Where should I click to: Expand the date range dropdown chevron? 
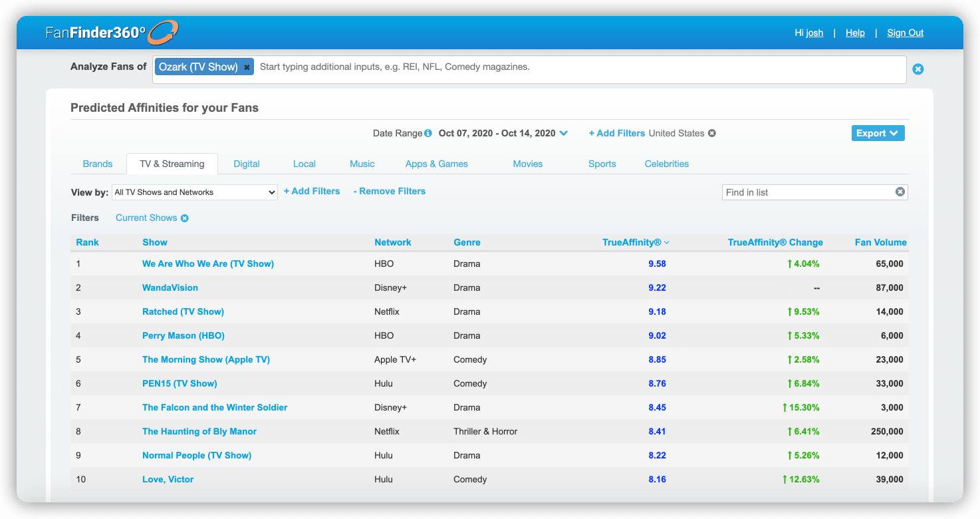tap(564, 133)
